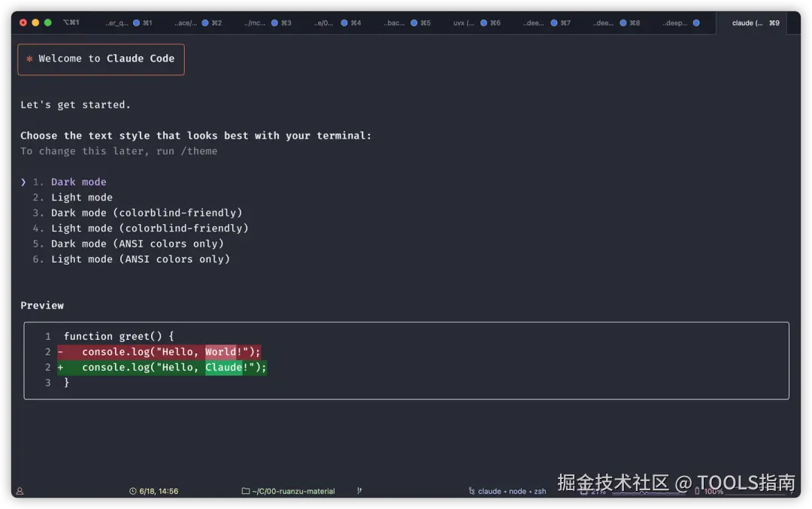Click the Welcome to Claude Code banner
Screen dimensions: 812x509
pos(101,59)
